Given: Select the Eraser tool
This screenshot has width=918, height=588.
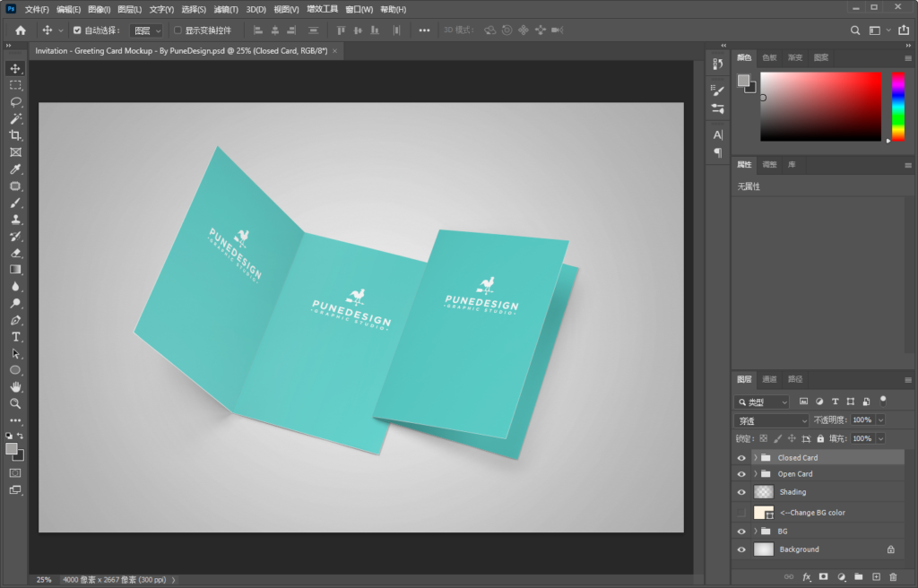Looking at the screenshot, I should 15,253.
